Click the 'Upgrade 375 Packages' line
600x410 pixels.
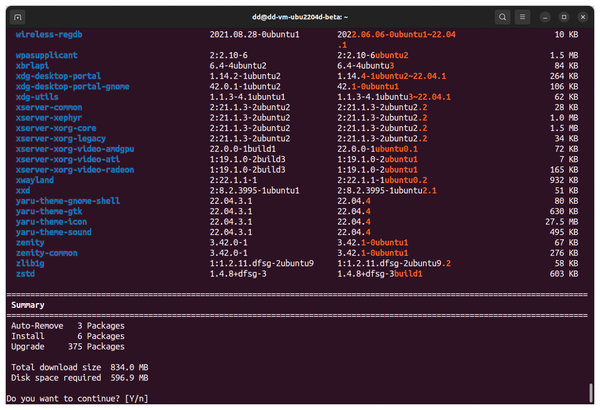[68, 346]
